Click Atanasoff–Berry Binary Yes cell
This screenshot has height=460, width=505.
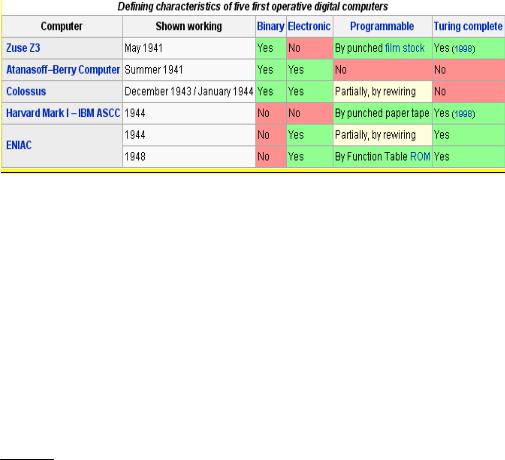click(271, 70)
